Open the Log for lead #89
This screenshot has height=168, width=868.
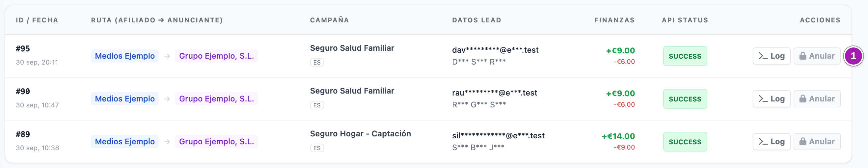point(771,142)
